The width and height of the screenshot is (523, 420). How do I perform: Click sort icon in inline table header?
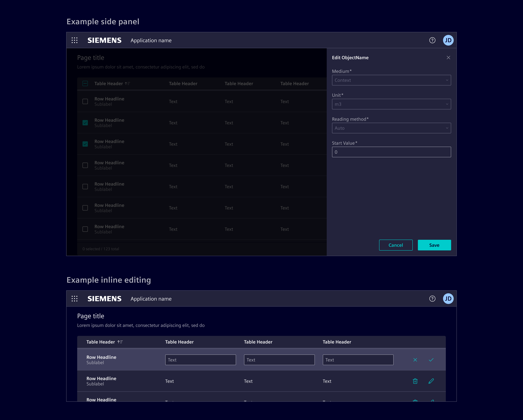[120, 342]
